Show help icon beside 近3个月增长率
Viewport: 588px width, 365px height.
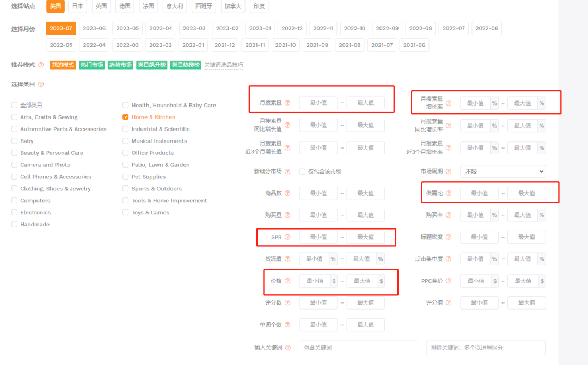[x=449, y=147]
